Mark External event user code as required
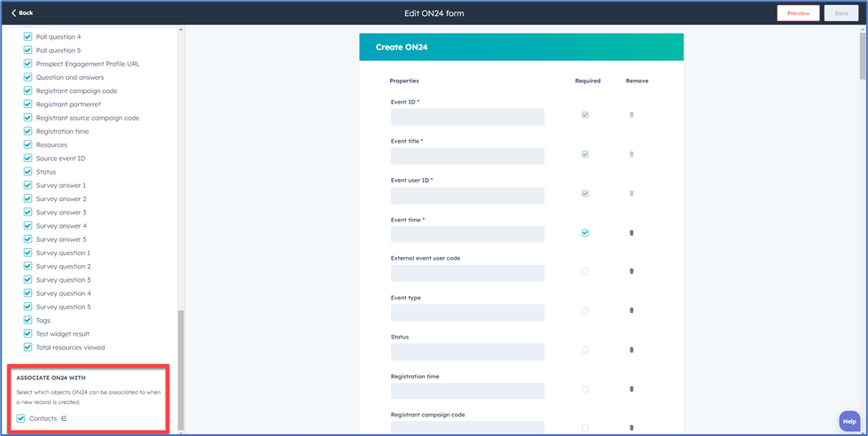The width and height of the screenshot is (868, 436). point(585,271)
